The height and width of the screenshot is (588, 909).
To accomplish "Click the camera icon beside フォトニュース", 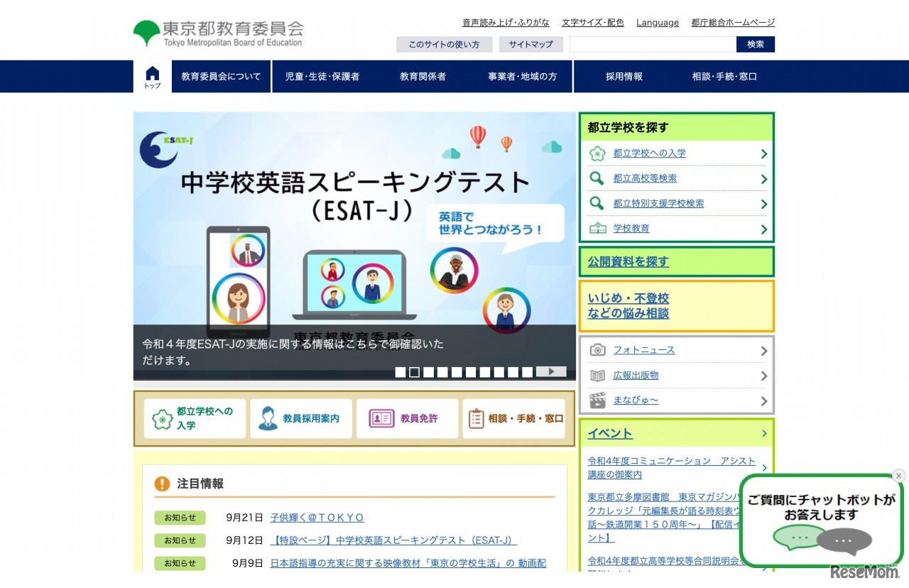I will click(x=598, y=350).
